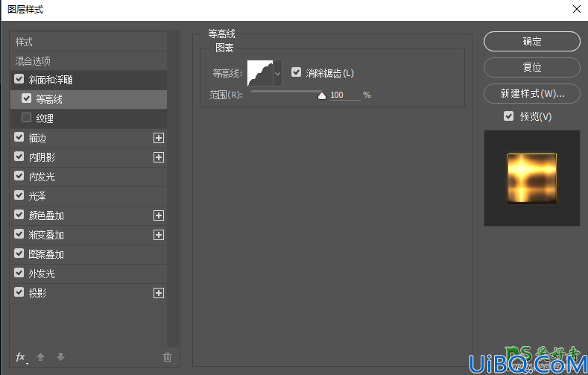
Task: Click the contour curve thumbnail
Action: [260, 73]
